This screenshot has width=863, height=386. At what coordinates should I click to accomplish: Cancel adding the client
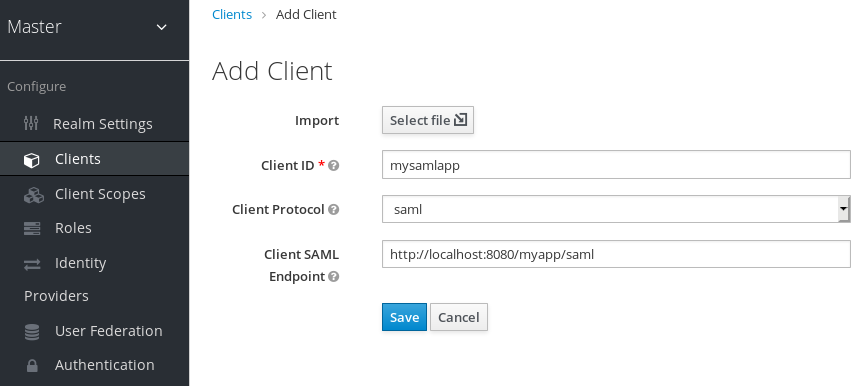458,317
